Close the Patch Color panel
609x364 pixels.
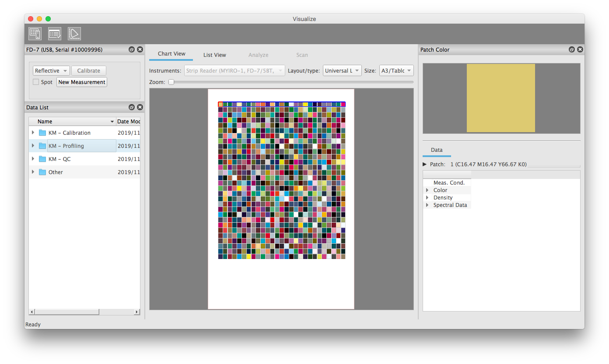pos(580,50)
